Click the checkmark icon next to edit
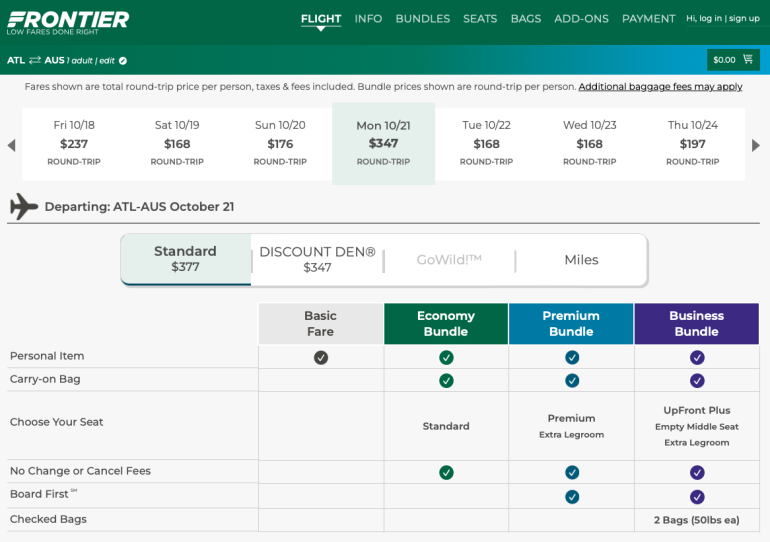The width and height of the screenshot is (770, 542). 123,61
